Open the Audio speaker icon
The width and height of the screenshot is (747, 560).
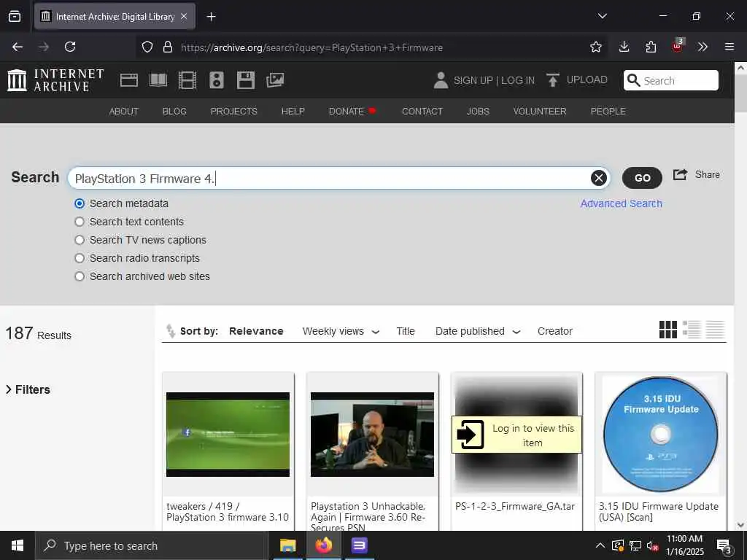click(x=216, y=80)
